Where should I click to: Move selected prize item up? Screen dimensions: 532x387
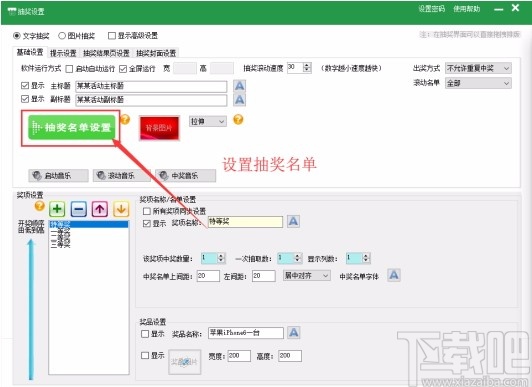[x=100, y=209]
